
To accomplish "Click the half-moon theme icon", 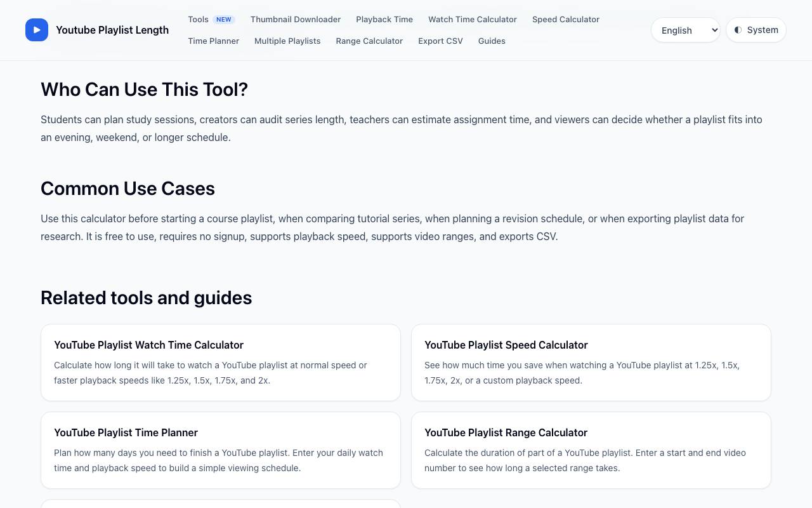I will [738, 30].
